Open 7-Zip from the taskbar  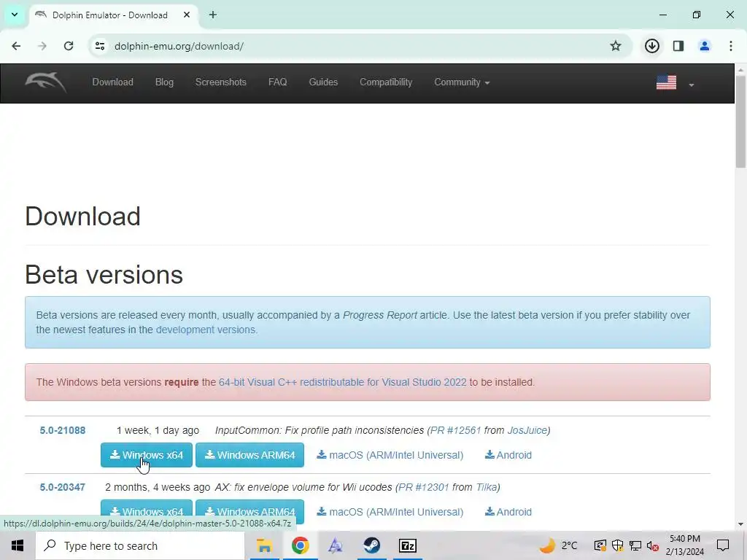407,545
